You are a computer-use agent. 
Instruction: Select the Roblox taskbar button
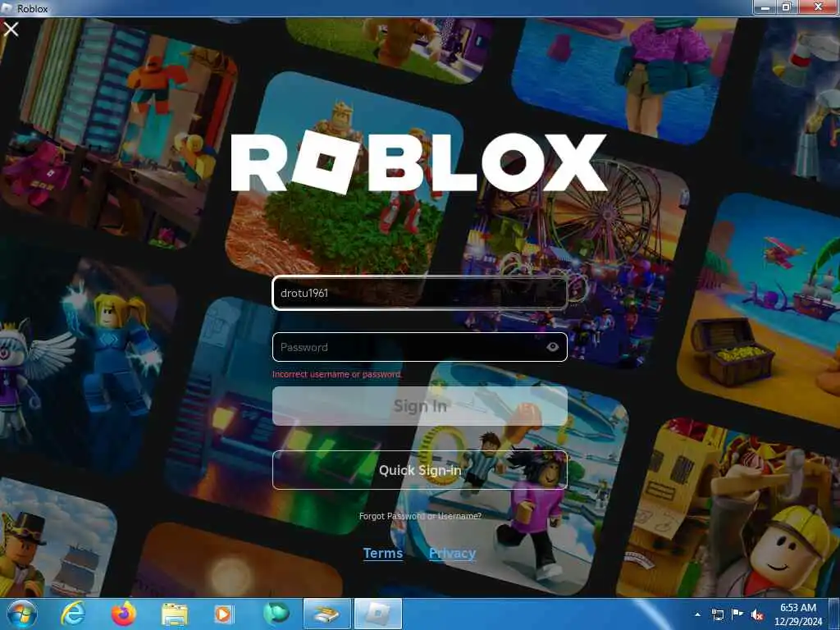tap(377, 614)
